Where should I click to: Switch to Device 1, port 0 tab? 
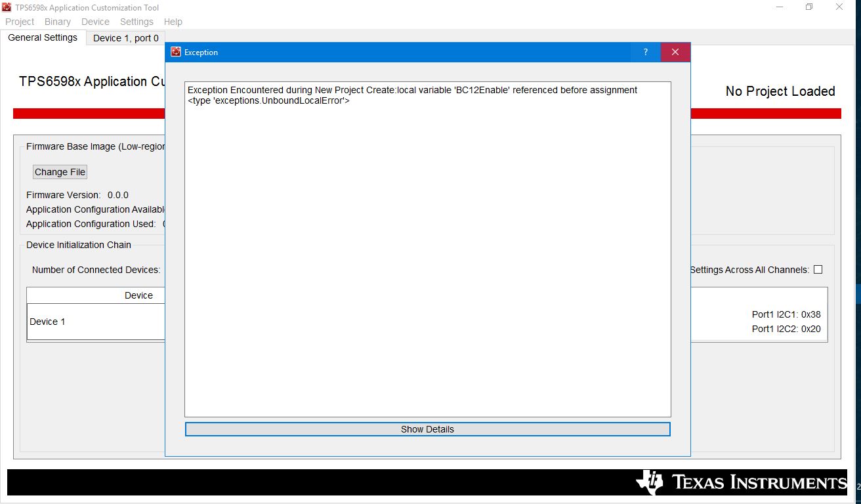(126, 38)
